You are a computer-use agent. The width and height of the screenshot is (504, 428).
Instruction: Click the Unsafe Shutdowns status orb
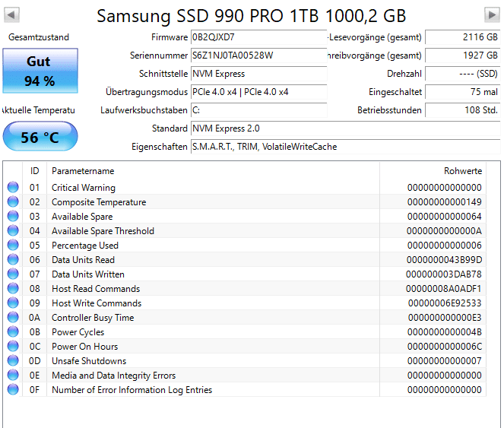coord(13,361)
